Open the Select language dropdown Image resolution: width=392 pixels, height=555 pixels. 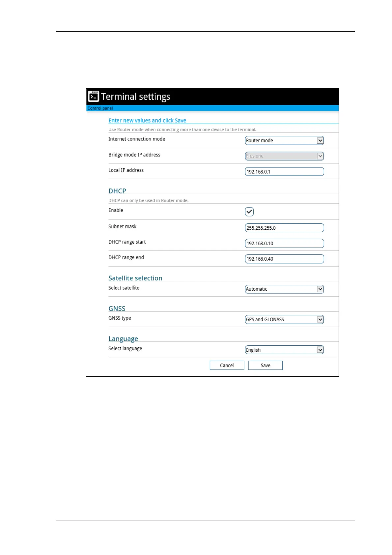click(x=284, y=350)
